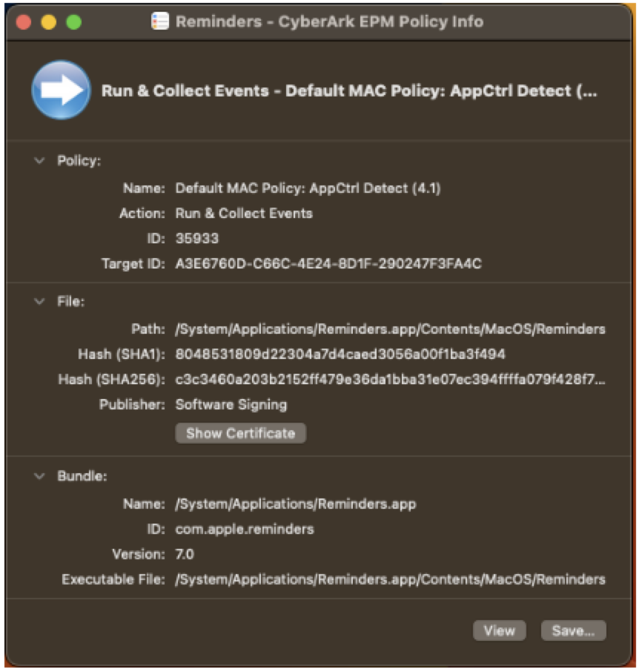Viewport: 639px width, 672px height.
Task: Select the bundle Version 7.0 value
Action: (x=183, y=554)
